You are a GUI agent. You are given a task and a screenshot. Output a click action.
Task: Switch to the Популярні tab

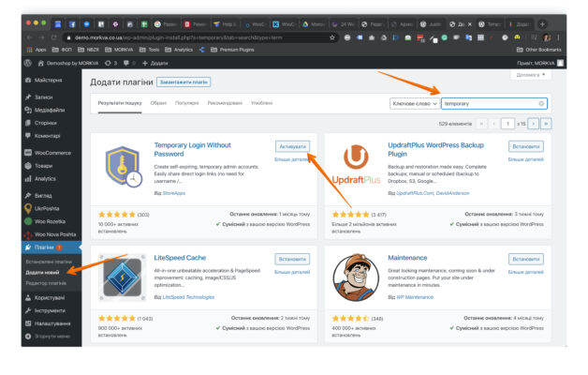[186, 103]
